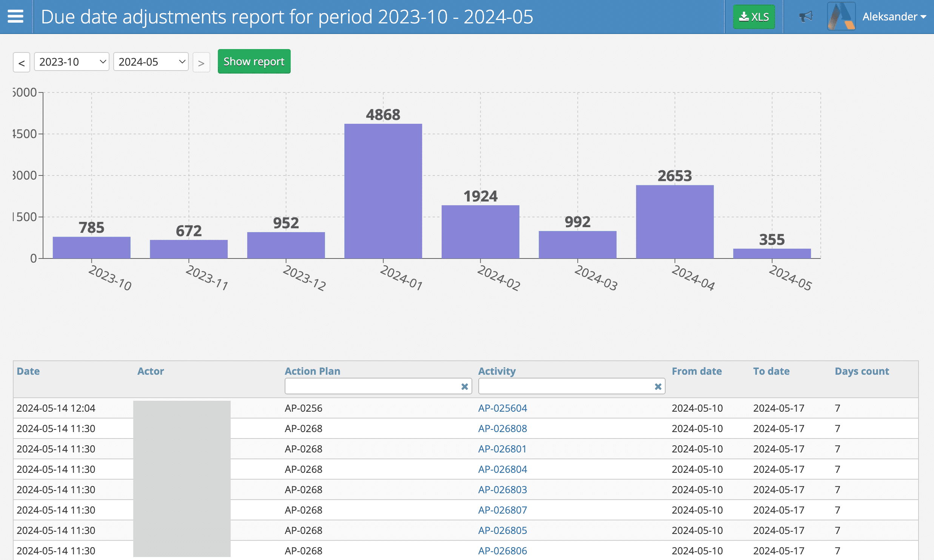Click the left navigation arrow icon
The image size is (934, 560).
(x=23, y=62)
